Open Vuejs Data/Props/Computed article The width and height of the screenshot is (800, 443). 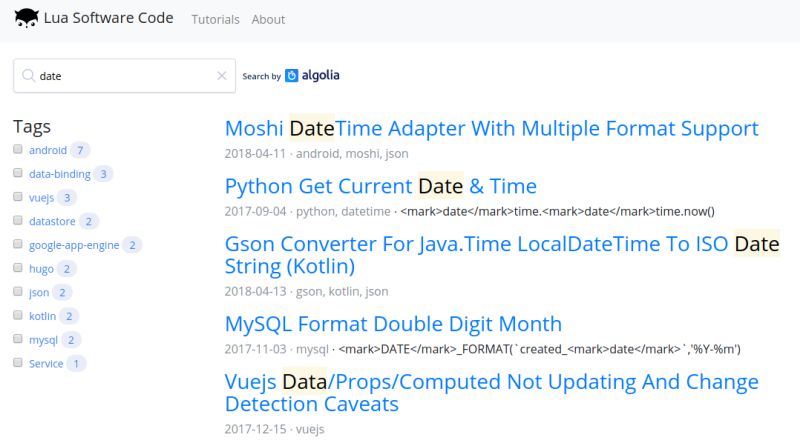click(492, 392)
